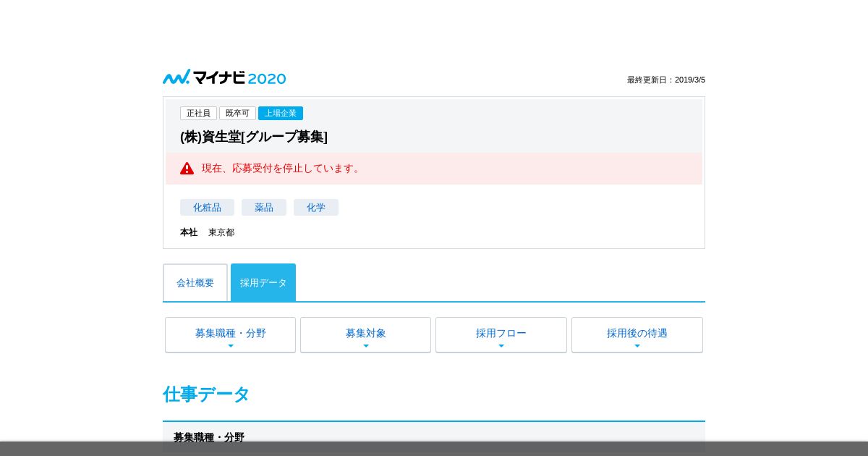The image size is (868, 456).
Task: Jump to 採用後の待遇 section
Action: tap(637, 334)
